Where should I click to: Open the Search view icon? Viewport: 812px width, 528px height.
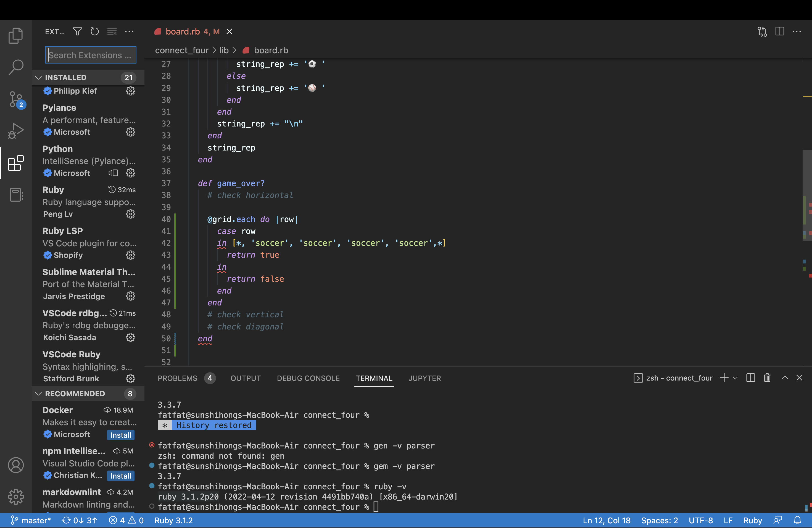coord(16,67)
